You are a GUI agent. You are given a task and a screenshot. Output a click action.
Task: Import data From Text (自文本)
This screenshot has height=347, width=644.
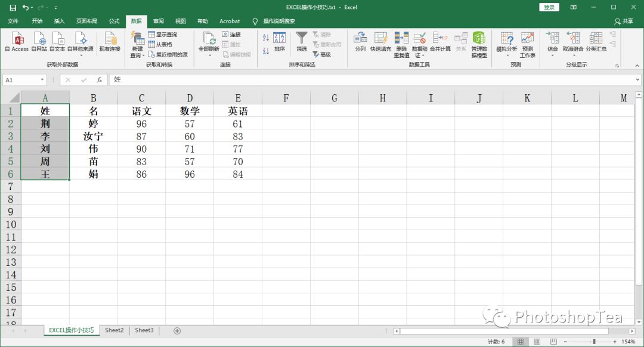[x=57, y=42]
